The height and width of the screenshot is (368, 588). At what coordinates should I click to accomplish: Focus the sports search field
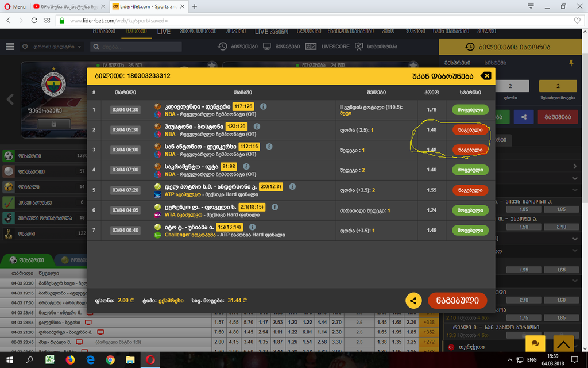tap(136, 47)
